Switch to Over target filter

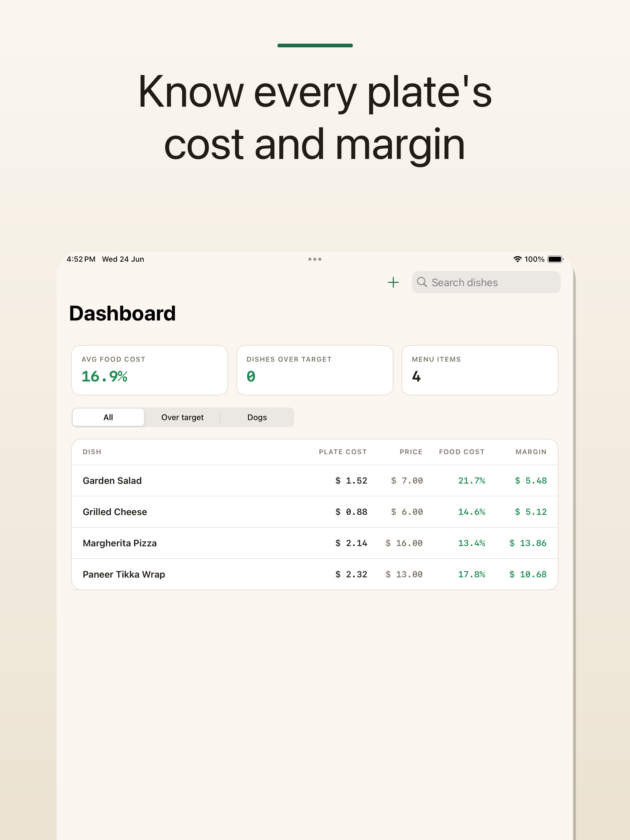[x=182, y=417]
